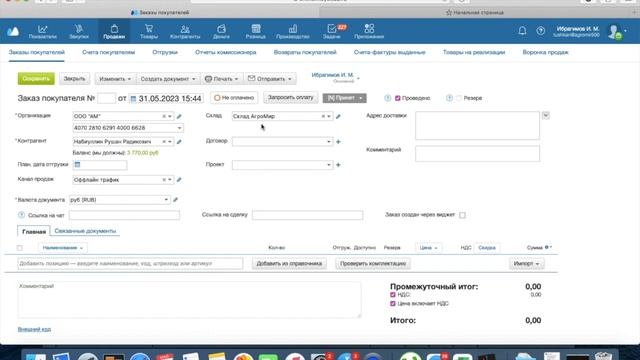
Task: Open the user profile avatar menu
Action: click(615, 32)
